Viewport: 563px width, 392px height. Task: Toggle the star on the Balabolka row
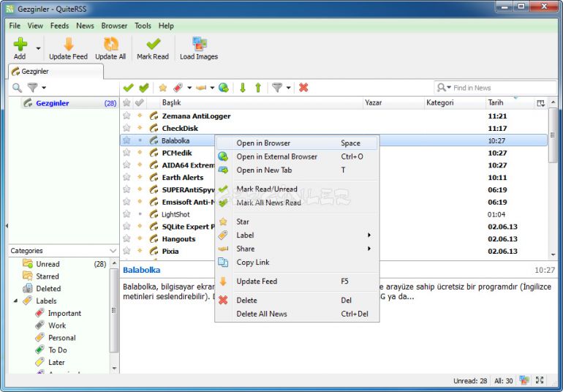click(x=126, y=140)
